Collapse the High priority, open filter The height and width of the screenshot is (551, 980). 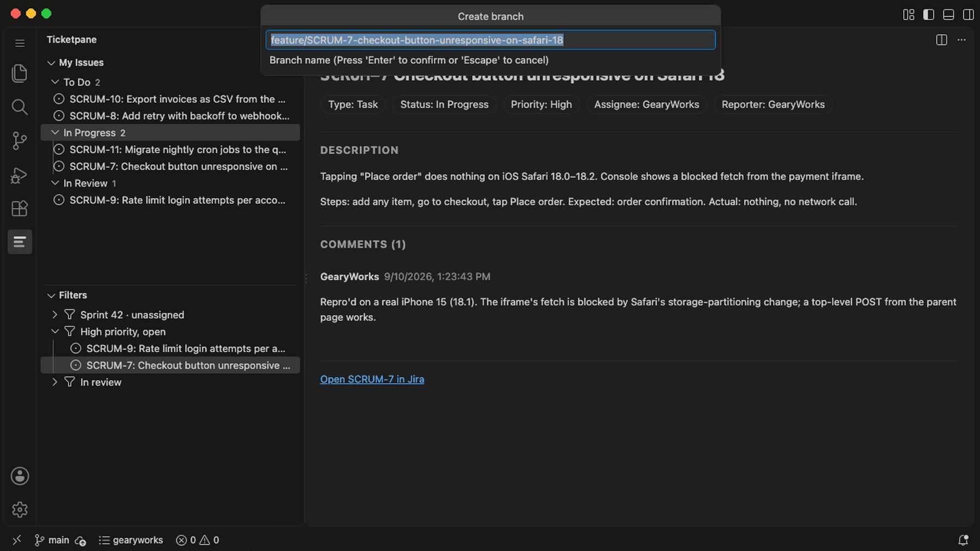[55, 331]
